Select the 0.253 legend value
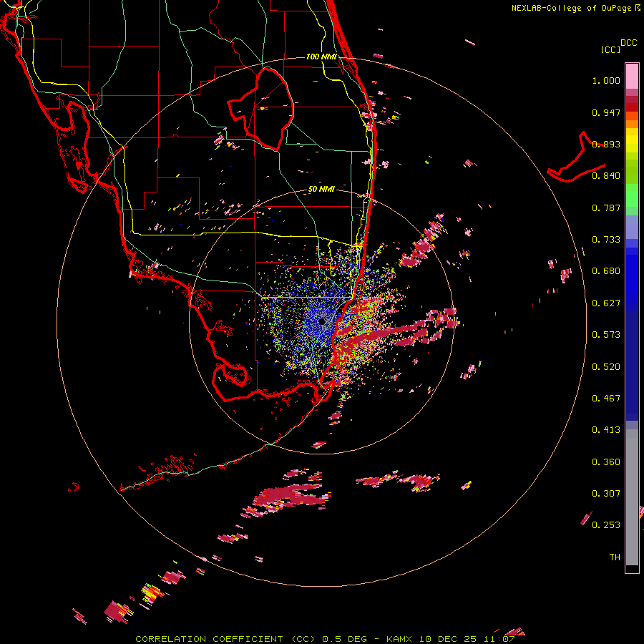This screenshot has width=644, height=644. click(x=606, y=525)
